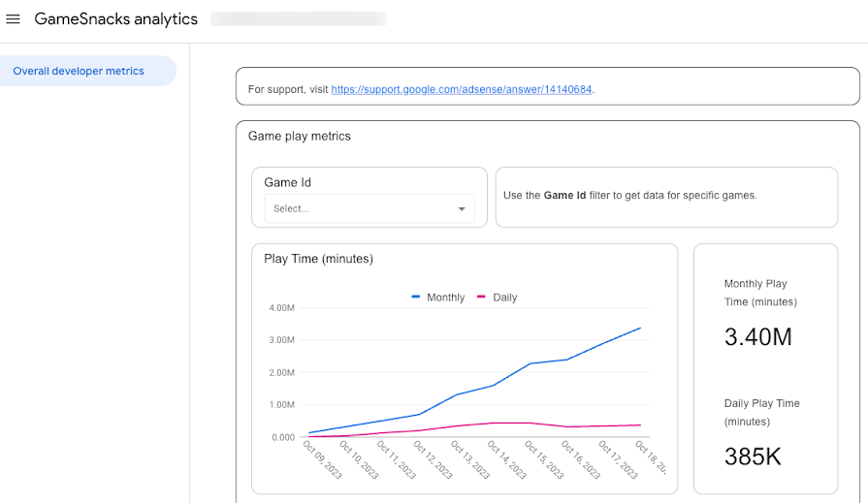Image resolution: width=868 pixels, height=503 pixels.
Task: Click the 4.00M y-axis label
Action: click(282, 307)
